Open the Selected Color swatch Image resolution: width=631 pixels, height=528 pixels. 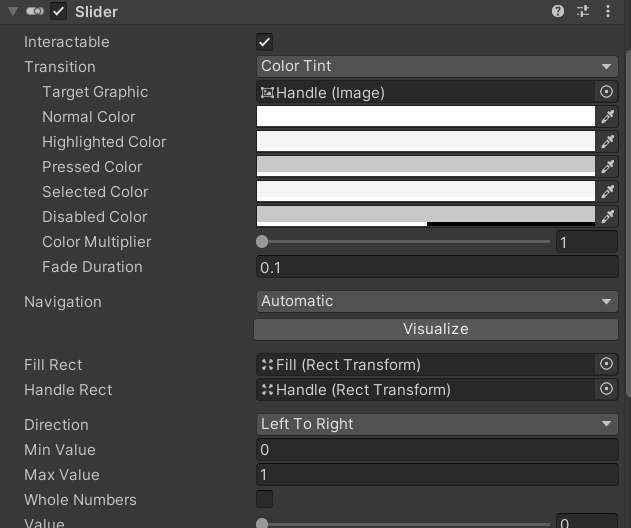(x=426, y=191)
